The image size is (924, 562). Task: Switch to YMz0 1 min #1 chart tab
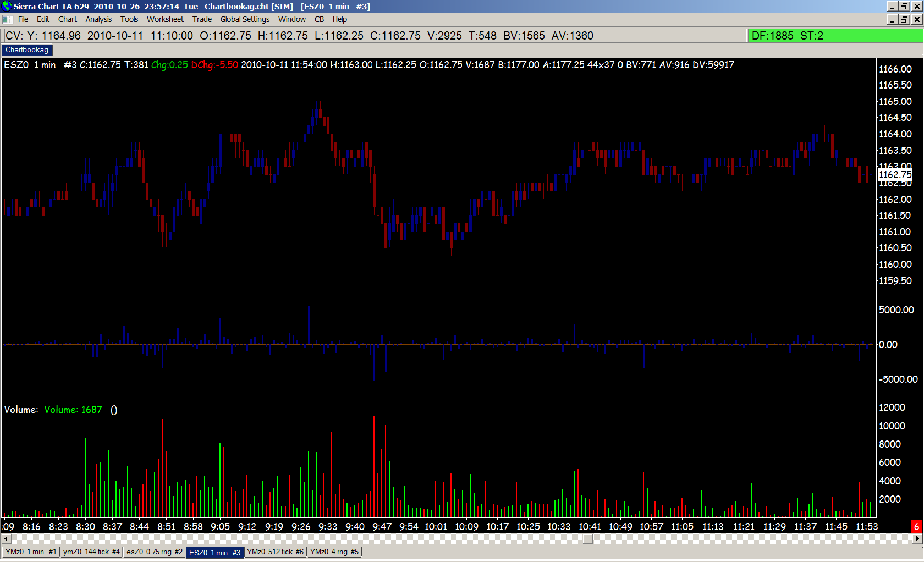30,552
